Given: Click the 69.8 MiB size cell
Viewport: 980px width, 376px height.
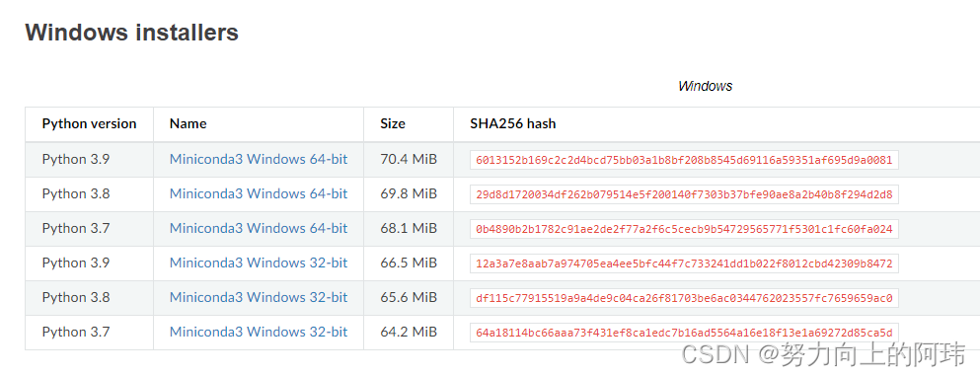Looking at the screenshot, I should pos(409,193).
